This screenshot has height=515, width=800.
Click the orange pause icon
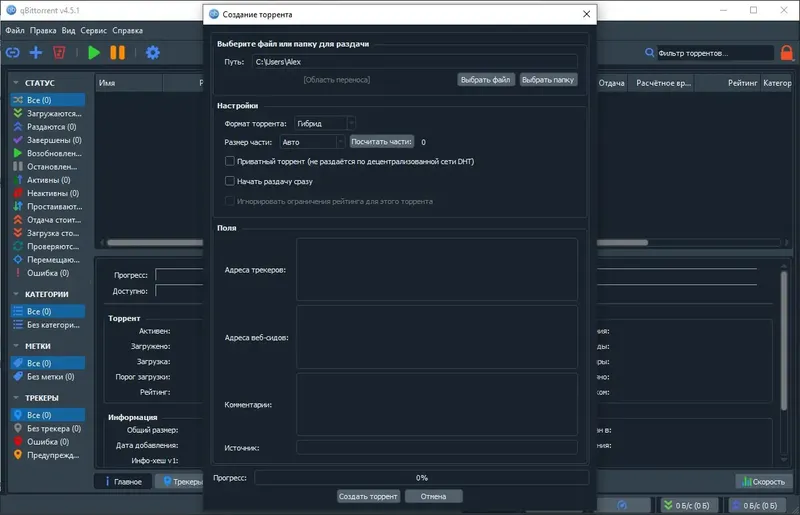point(118,53)
